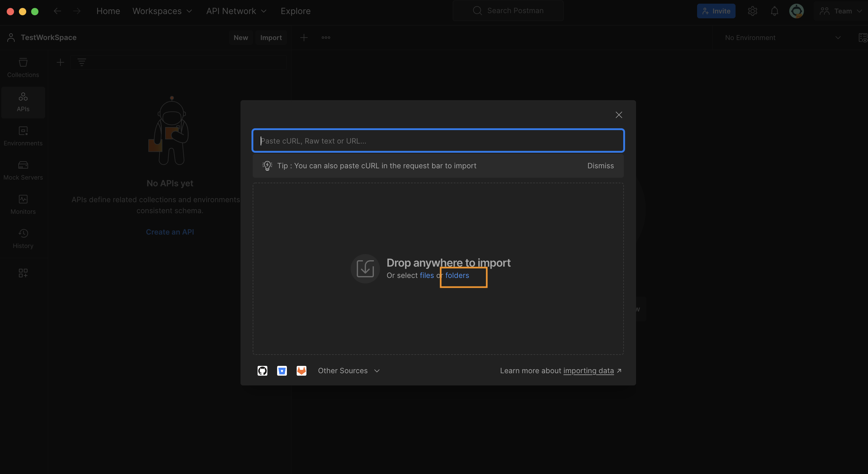Expand the Workspaces dropdown
This screenshot has height=474, width=868.
tap(162, 11)
